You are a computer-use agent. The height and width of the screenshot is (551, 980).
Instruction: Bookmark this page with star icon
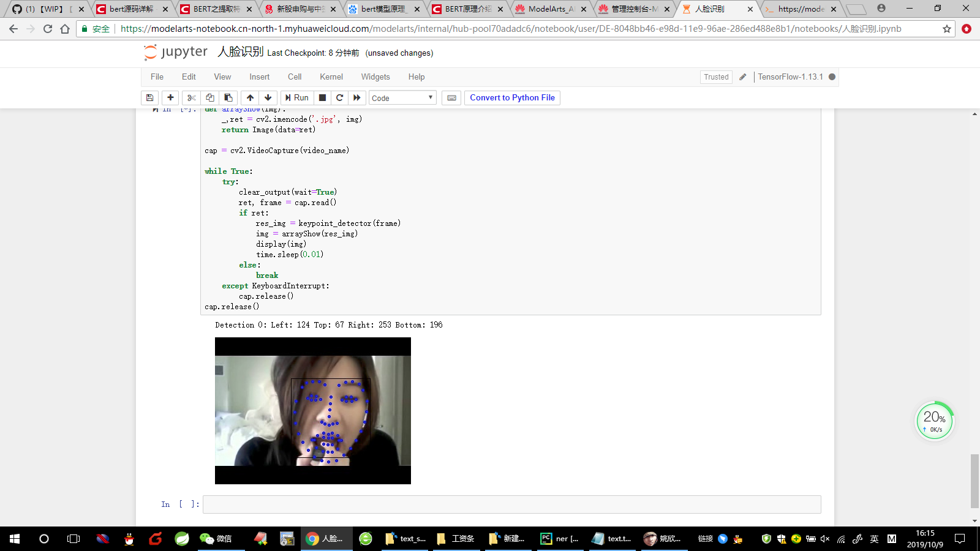pos(947,29)
